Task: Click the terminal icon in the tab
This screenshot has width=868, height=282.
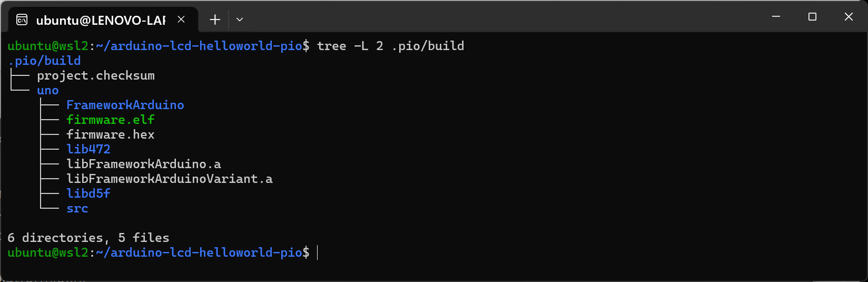Action: tap(22, 20)
